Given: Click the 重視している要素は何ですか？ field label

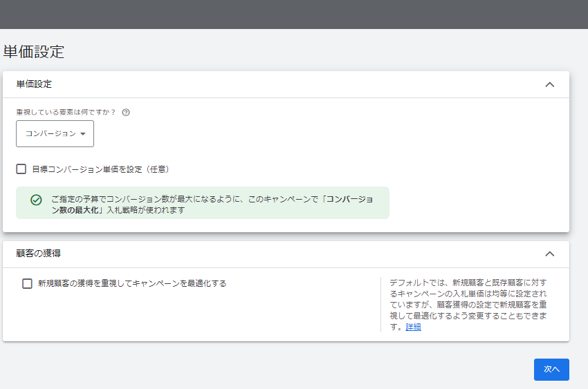Looking at the screenshot, I should pyautogui.click(x=66, y=113).
